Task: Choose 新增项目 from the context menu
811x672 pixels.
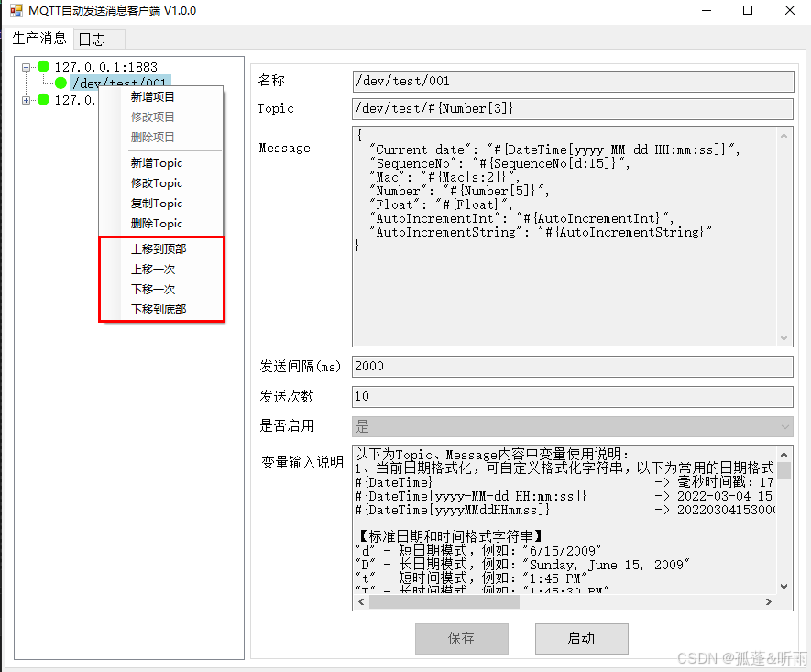Action: [153, 97]
